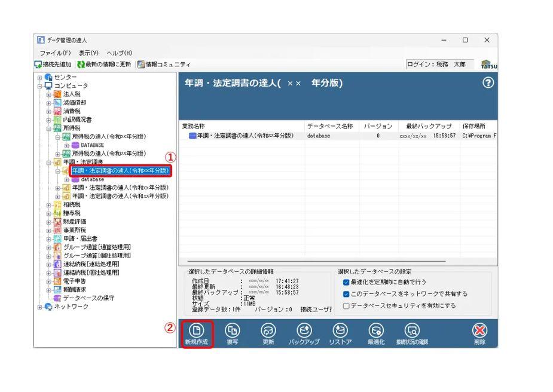
Task: Select 連結納税[個社処理用] in the tree
Action: coord(91,272)
